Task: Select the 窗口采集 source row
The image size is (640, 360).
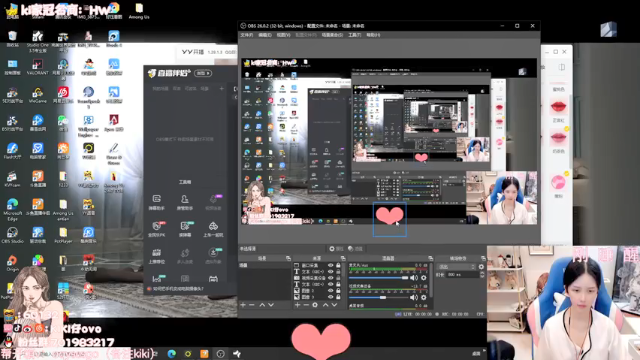Action: tap(318, 265)
